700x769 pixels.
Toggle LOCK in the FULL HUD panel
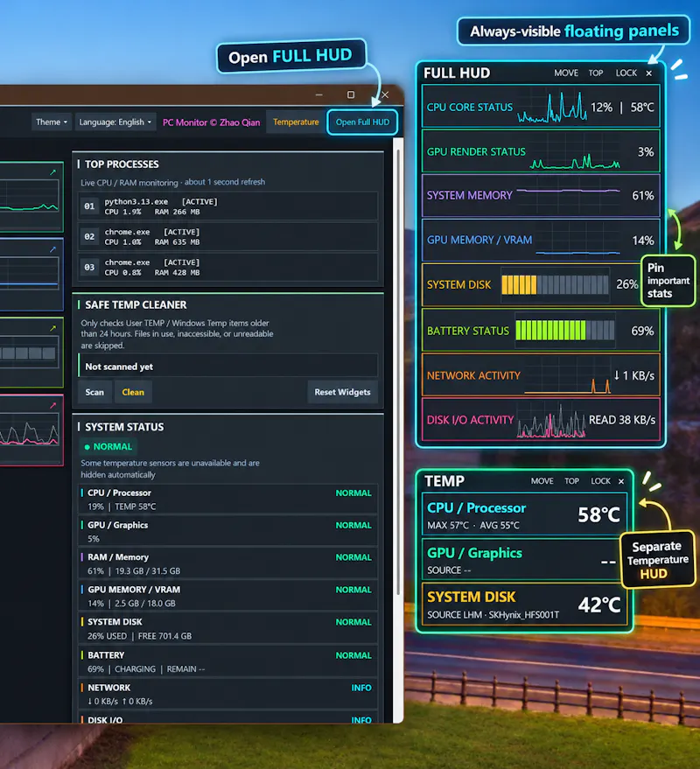(x=626, y=73)
